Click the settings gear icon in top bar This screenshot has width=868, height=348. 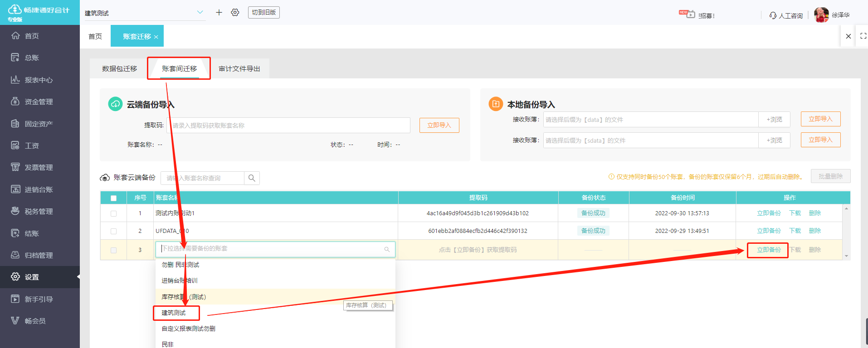[x=235, y=13]
